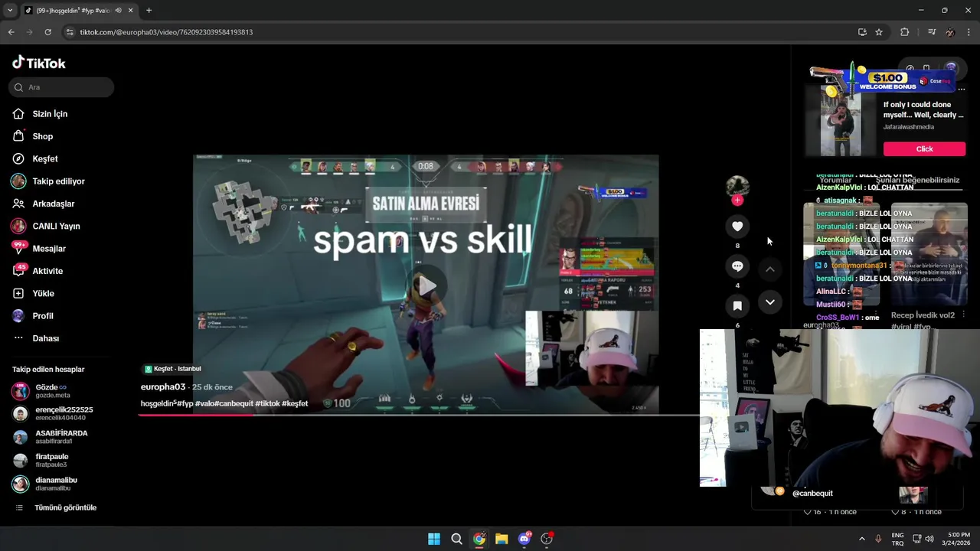
Task: Open Chrome profile avatar
Action: [x=950, y=32]
